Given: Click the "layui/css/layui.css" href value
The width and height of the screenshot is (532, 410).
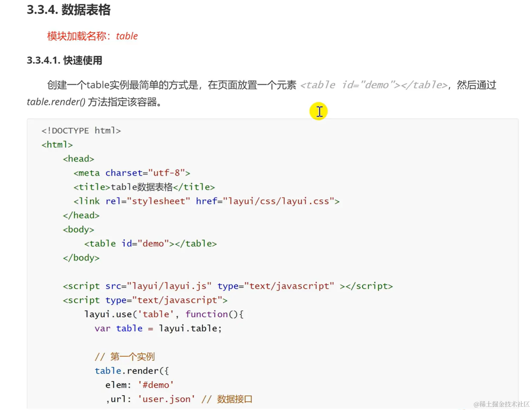Looking at the screenshot, I should 278,201.
